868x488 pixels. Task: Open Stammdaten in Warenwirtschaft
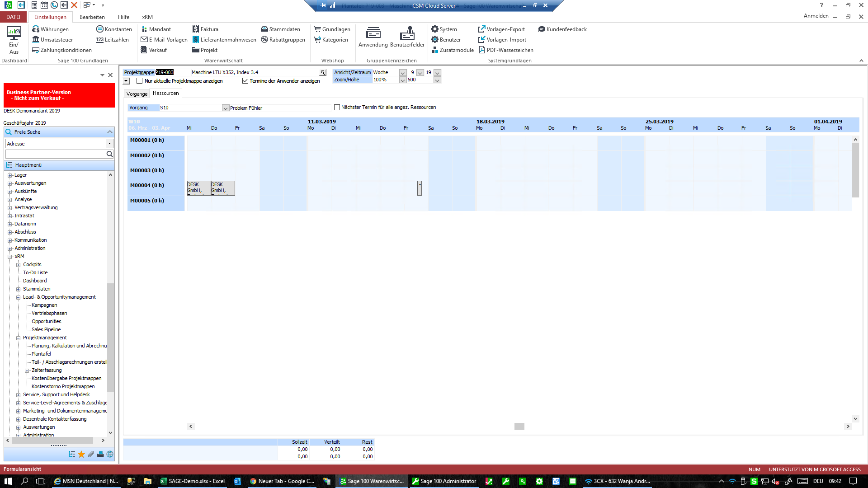280,29
